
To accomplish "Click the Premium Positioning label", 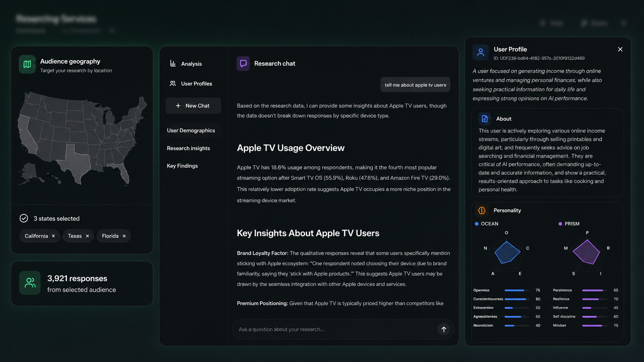I will pos(262,303).
